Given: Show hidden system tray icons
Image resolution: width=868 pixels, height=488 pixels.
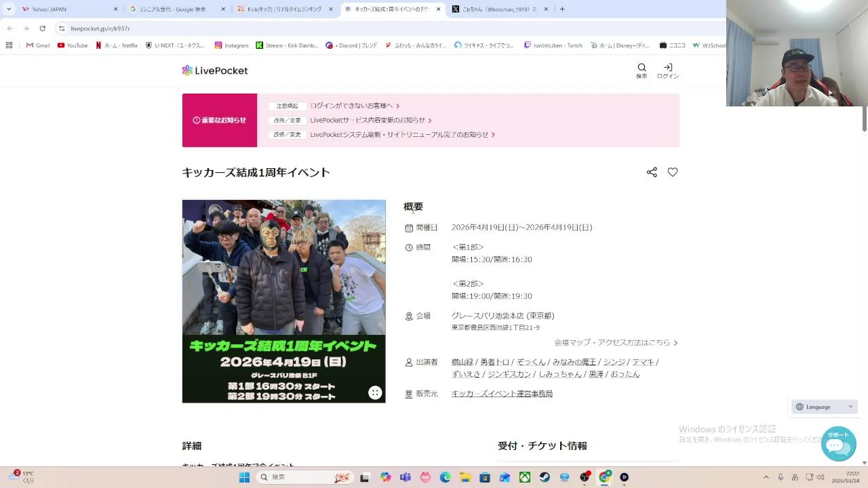Looking at the screenshot, I should [766, 477].
